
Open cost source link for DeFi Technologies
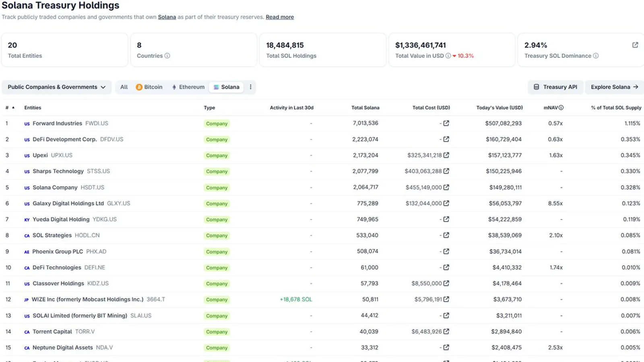(x=446, y=267)
